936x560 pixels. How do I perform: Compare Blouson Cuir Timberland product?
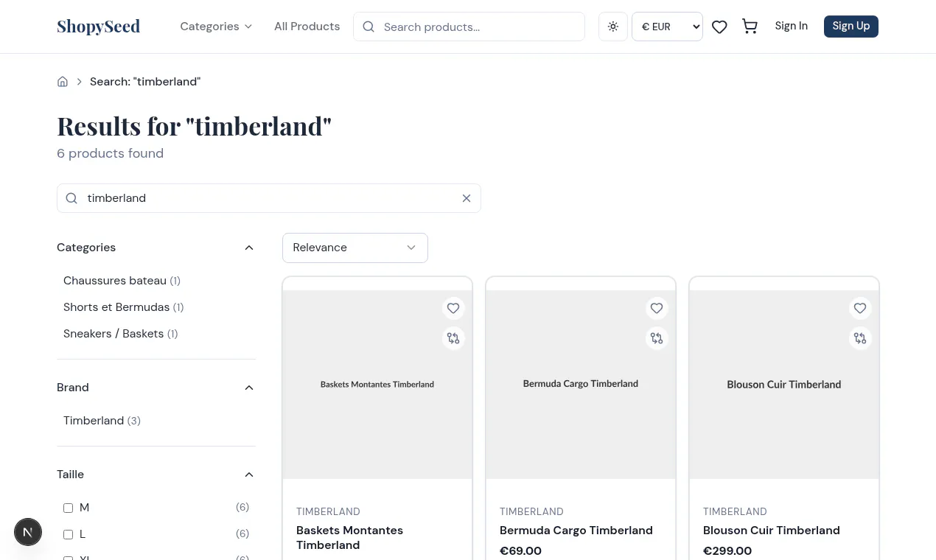(860, 338)
